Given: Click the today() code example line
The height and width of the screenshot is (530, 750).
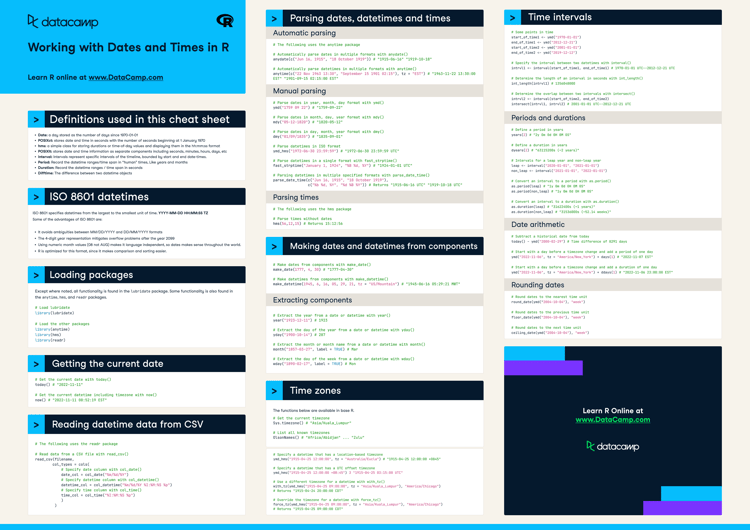Looking at the screenshot, I should (59, 384).
